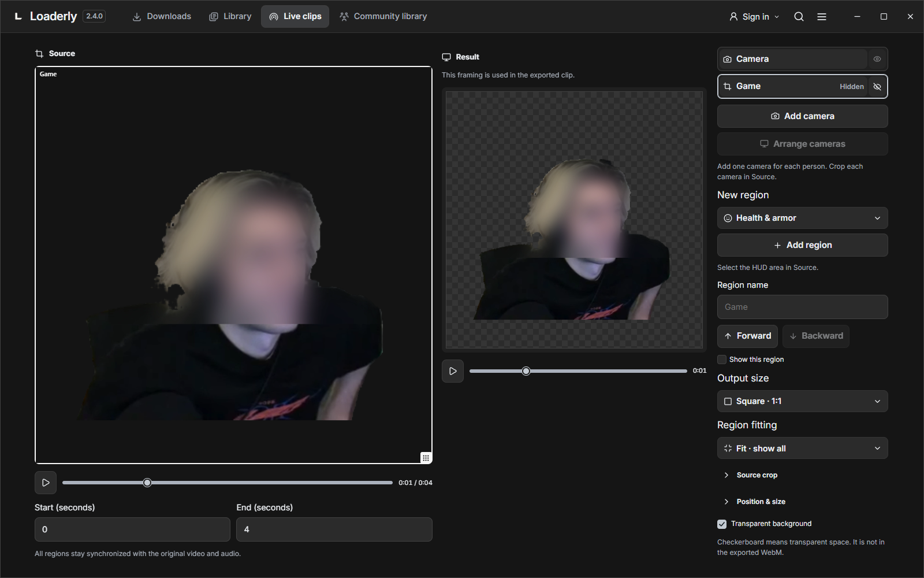The width and height of the screenshot is (924, 578).
Task: Click the Hidden status label
Action: (x=852, y=87)
